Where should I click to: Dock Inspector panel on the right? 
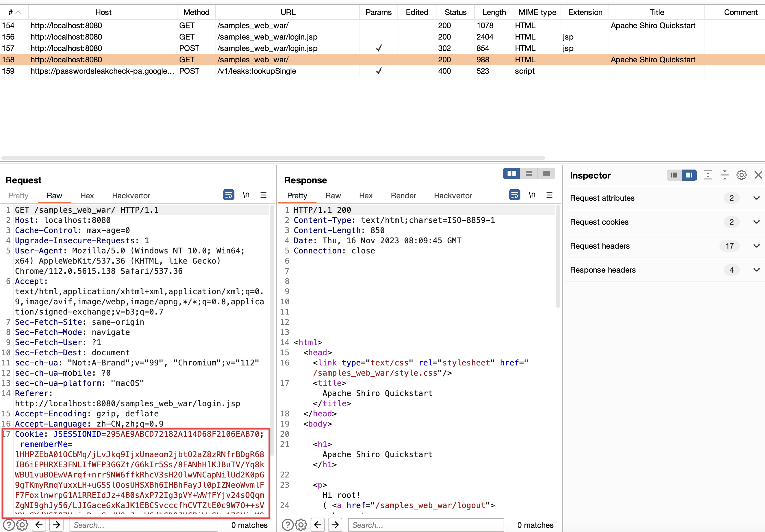click(x=689, y=175)
